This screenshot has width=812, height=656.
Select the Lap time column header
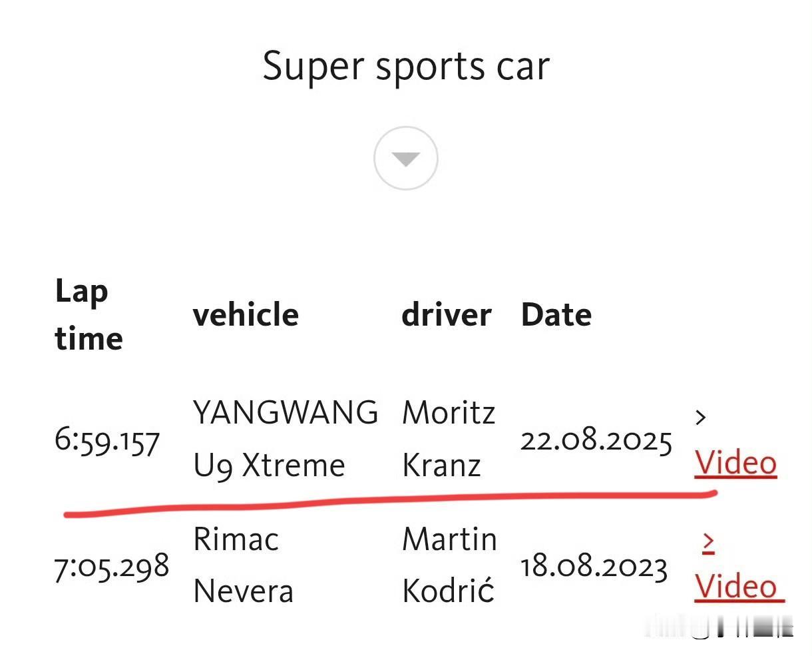click(89, 314)
